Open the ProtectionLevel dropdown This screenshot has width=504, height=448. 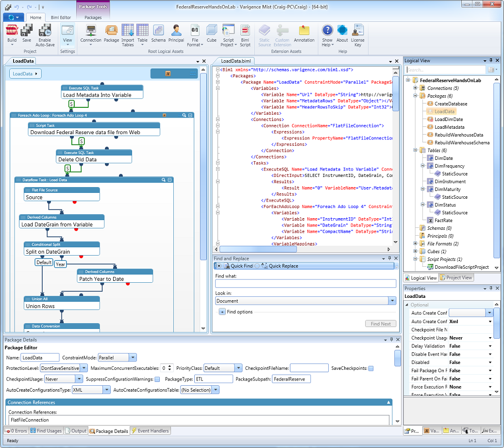coord(84,368)
